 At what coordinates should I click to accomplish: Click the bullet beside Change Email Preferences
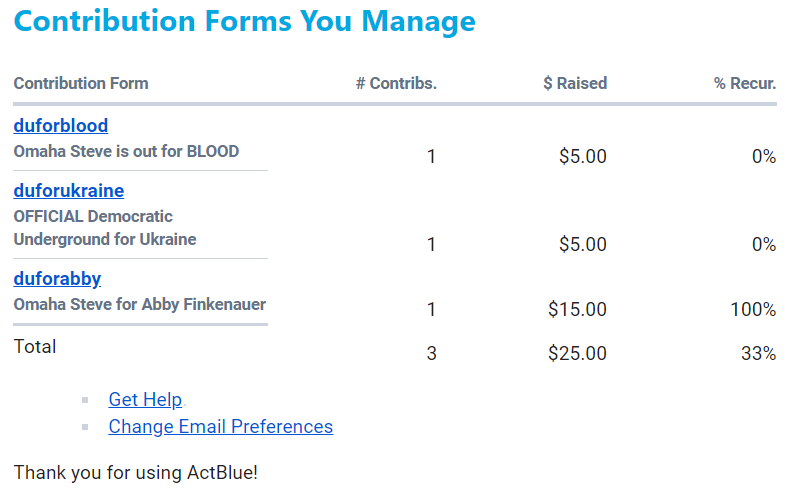86,428
